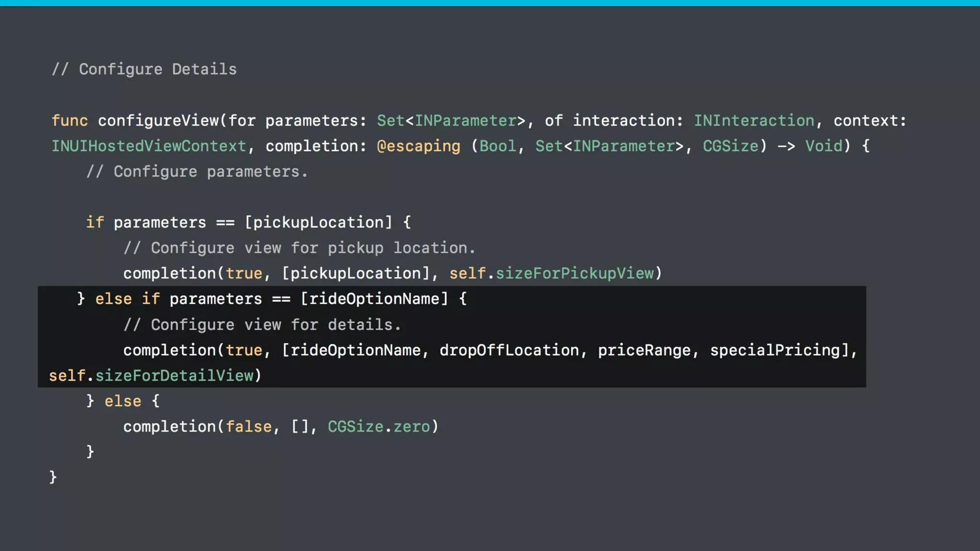The image size is (980, 551).
Task: Click the 'false' literal in completion
Action: 248,427
